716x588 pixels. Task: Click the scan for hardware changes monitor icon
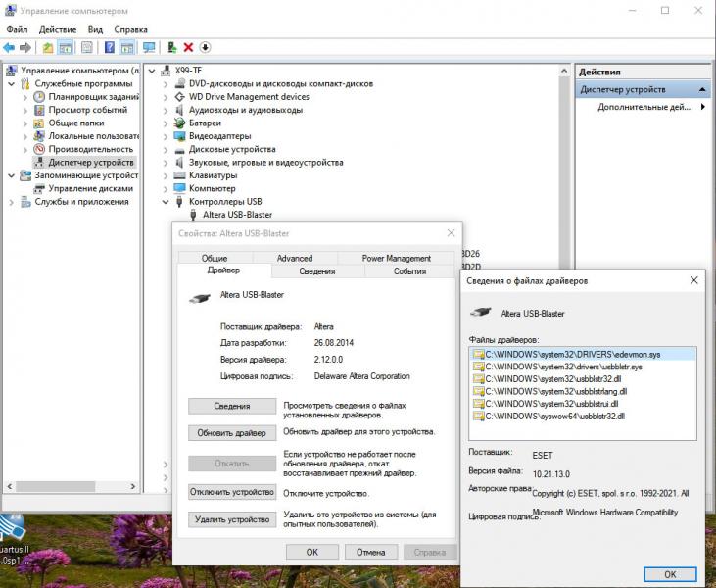(149, 47)
